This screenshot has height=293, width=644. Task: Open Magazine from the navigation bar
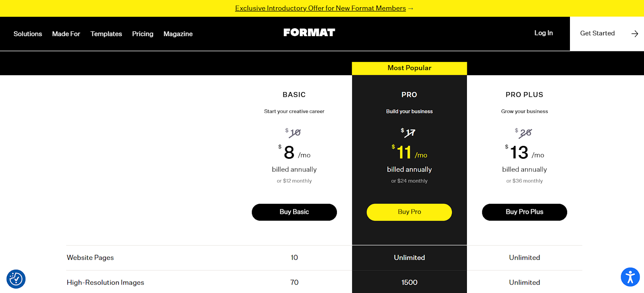point(178,34)
